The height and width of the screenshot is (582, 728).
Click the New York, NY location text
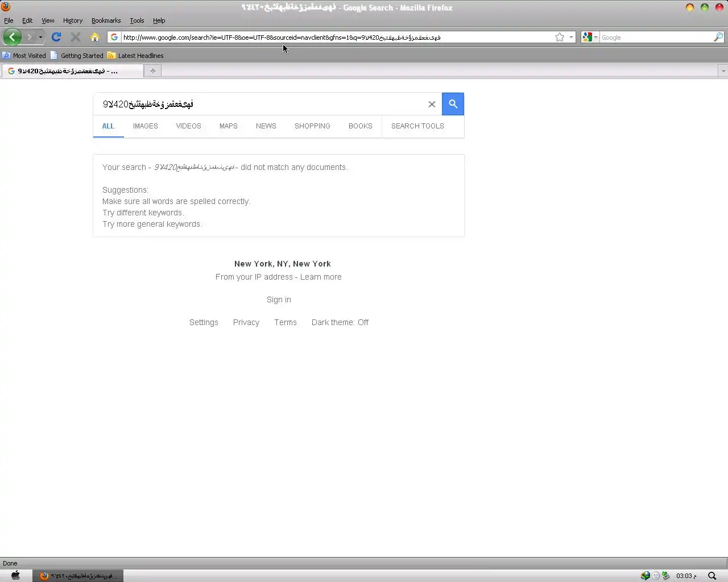pos(283,264)
